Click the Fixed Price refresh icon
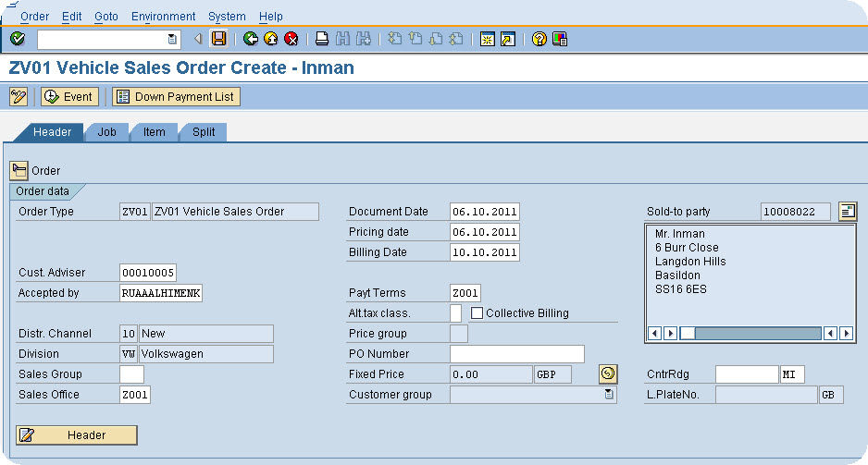Screen dimensions: 868x465 [608, 373]
